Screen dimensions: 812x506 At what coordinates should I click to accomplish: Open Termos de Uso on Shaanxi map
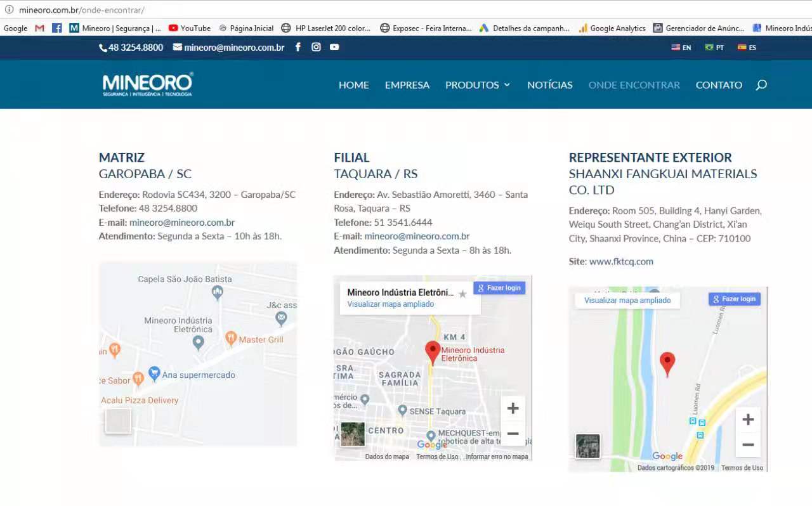click(742, 468)
